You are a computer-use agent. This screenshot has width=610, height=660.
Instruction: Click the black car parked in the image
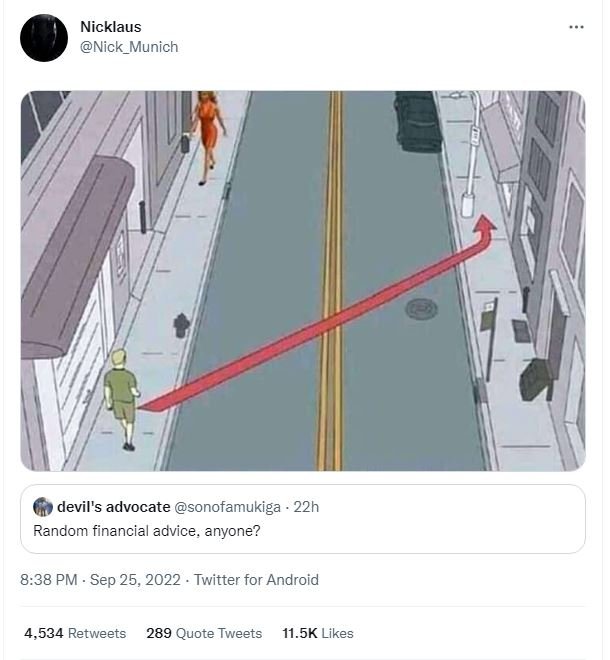pos(417,121)
